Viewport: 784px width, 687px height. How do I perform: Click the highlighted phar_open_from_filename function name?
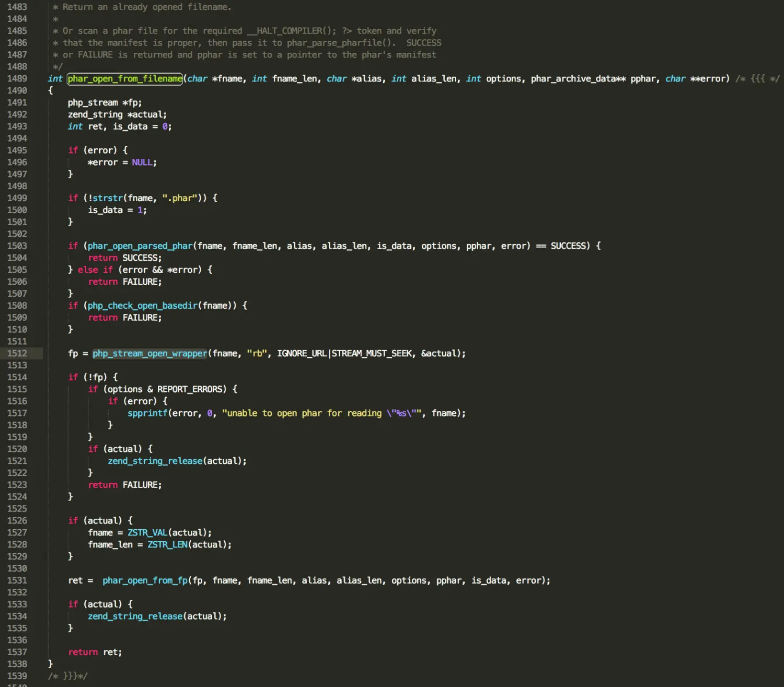point(125,79)
